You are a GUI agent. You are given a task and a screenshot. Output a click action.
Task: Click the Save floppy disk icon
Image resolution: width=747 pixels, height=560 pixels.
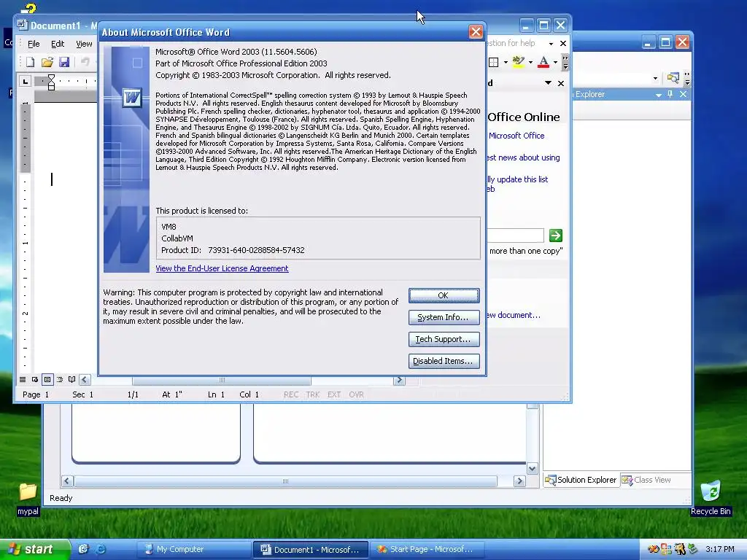(x=64, y=62)
